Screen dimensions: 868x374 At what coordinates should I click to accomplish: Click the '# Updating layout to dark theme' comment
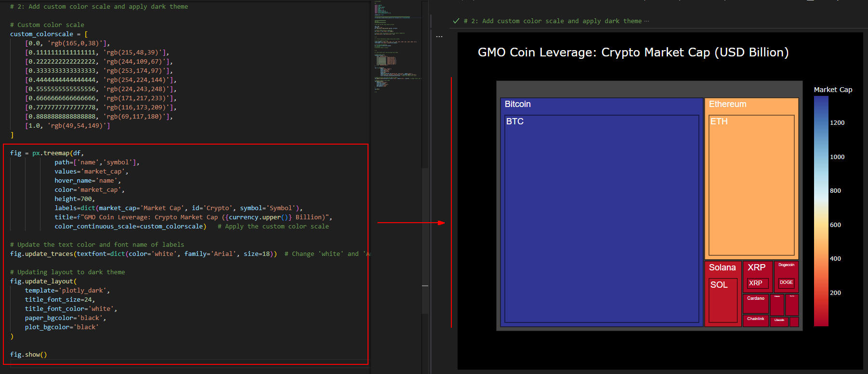[x=67, y=272]
